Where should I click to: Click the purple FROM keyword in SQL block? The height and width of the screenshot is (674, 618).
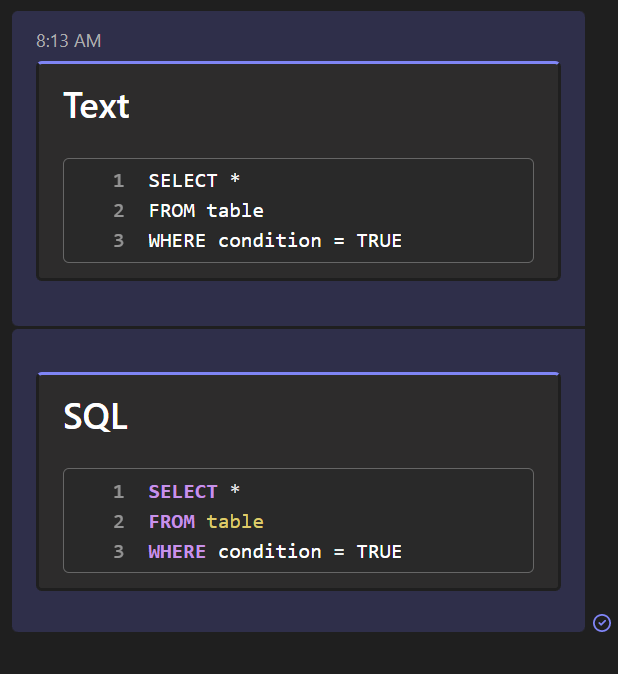click(171, 522)
